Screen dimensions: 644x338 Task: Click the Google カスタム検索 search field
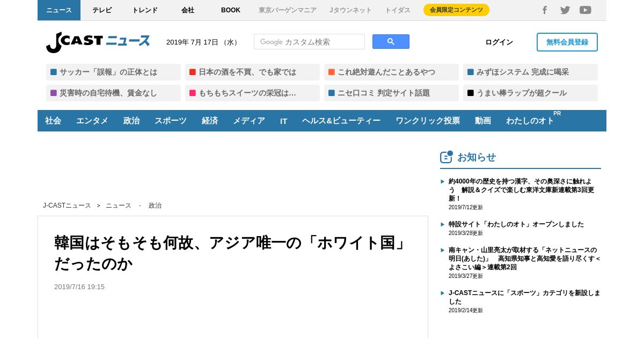[309, 42]
